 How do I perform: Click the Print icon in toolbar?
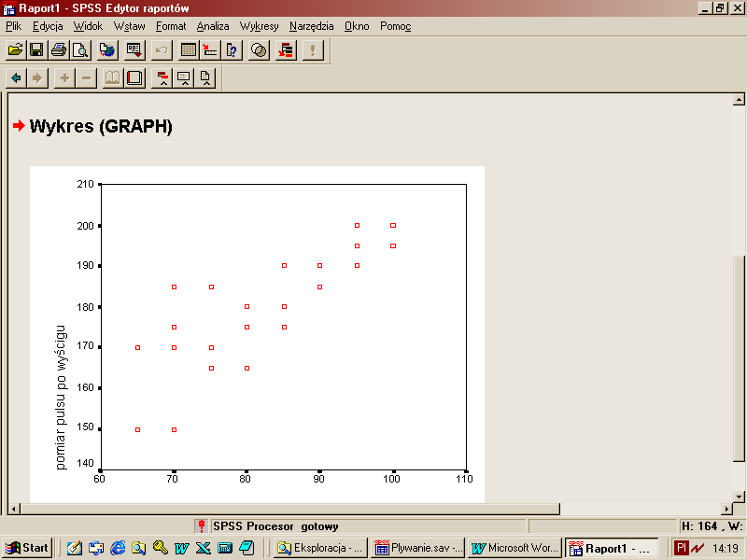59,49
